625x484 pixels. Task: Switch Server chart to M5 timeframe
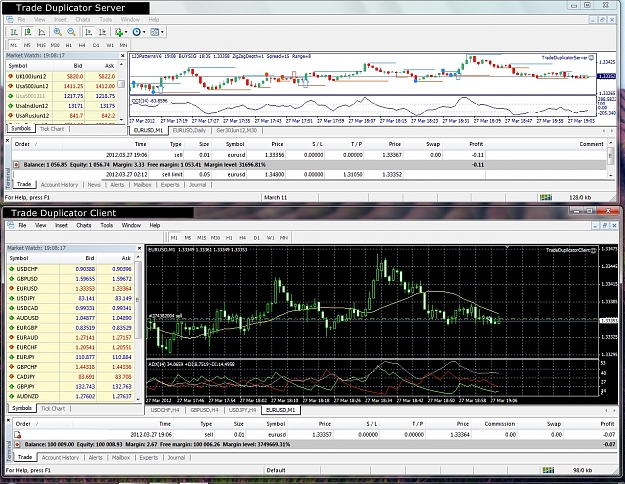[27, 45]
